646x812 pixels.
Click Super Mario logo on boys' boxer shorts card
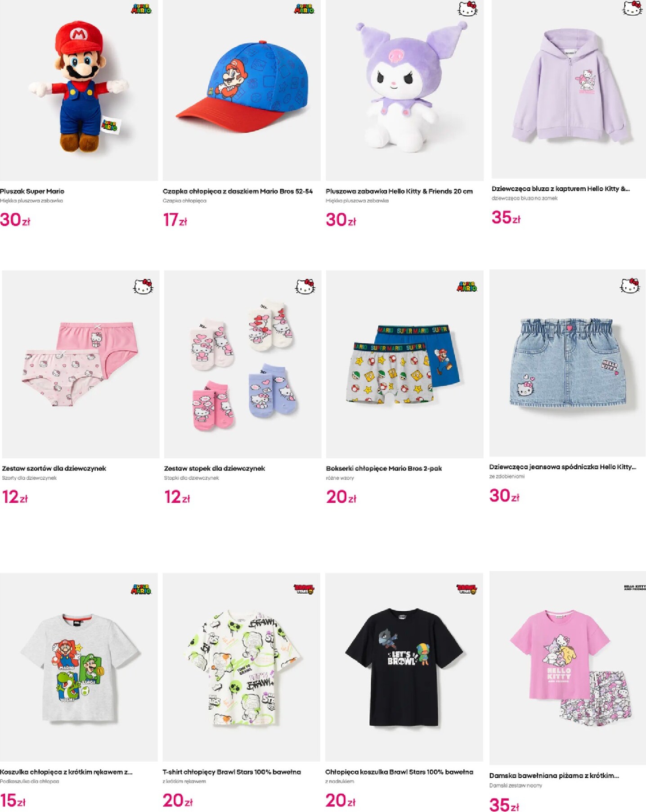tap(467, 286)
